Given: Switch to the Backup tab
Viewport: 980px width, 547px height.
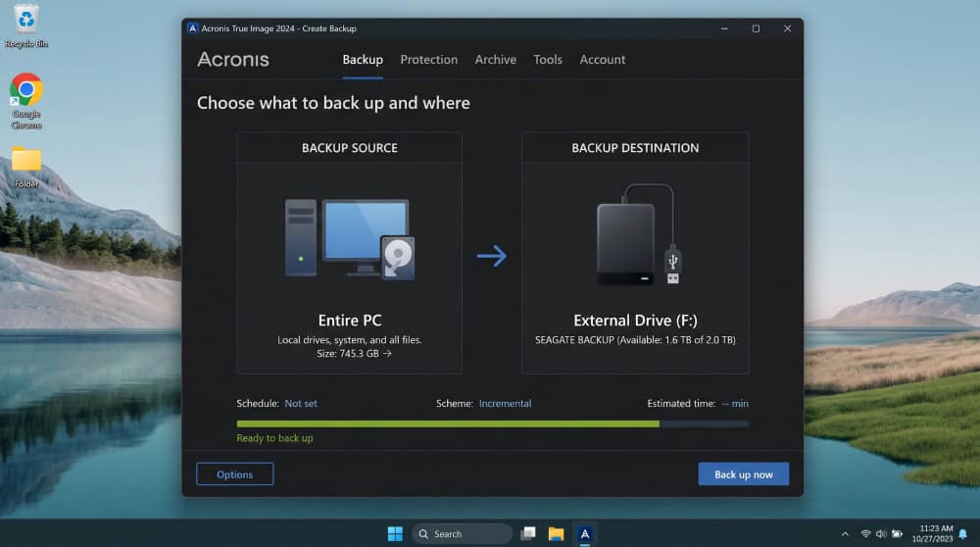Looking at the screenshot, I should (363, 60).
